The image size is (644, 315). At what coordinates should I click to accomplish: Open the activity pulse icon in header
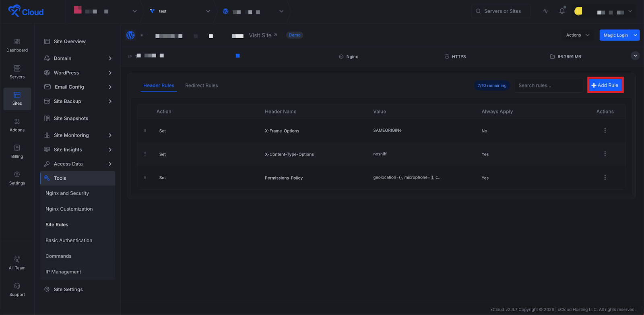tap(545, 11)
